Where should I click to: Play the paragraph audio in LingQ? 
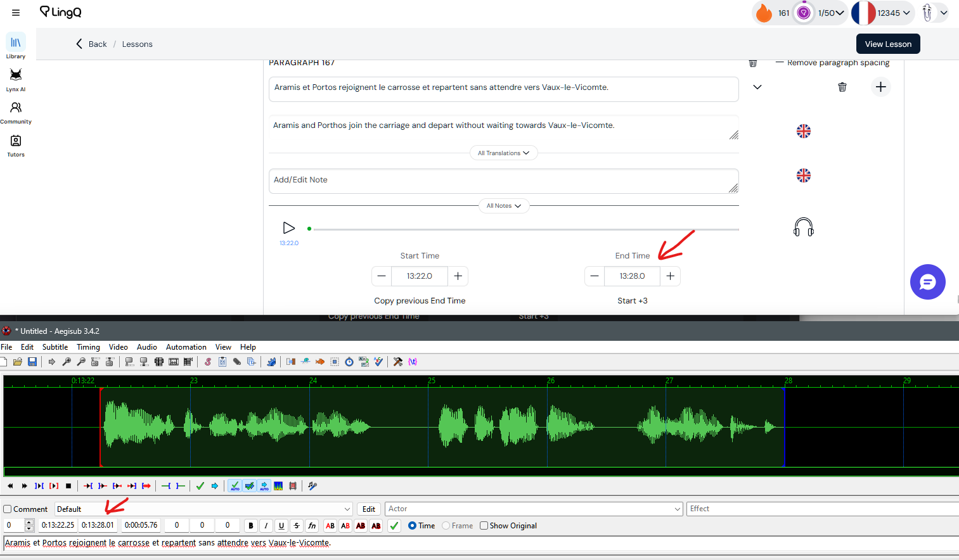tap(288, 228)
